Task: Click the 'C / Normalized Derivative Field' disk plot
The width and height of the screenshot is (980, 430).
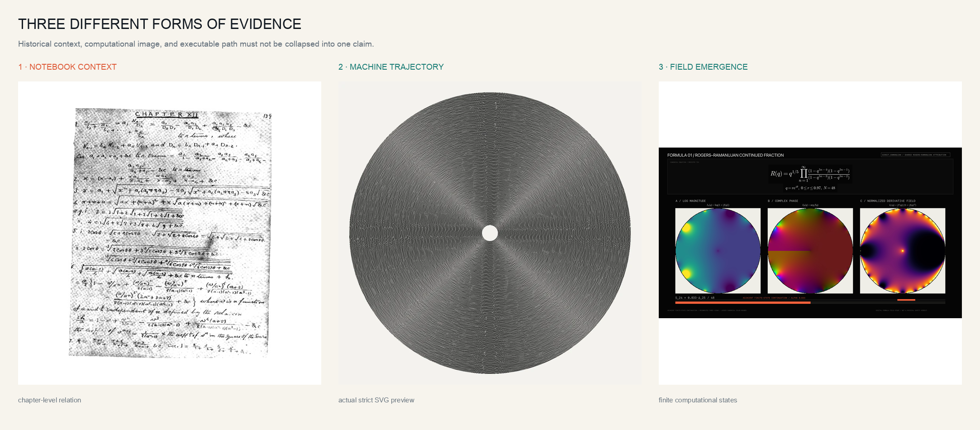Action: (x=903, y=251)
